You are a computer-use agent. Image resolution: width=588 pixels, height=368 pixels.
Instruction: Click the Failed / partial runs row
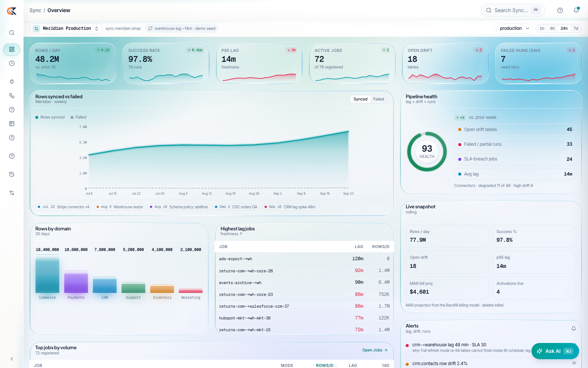[515, 144]
